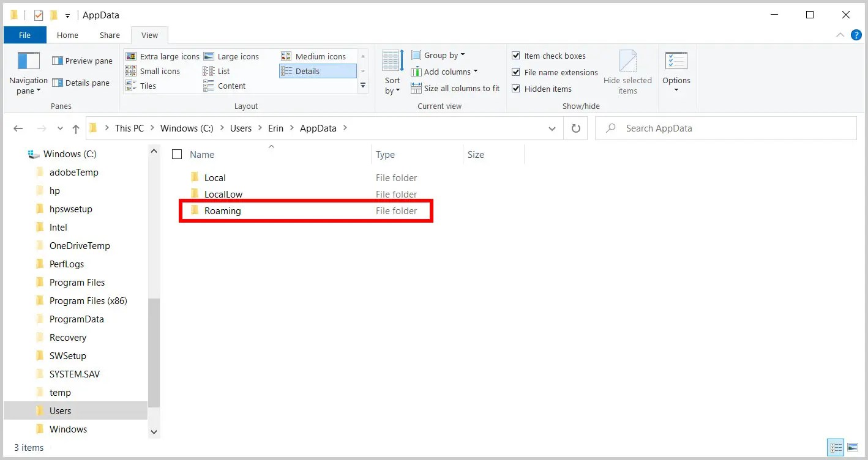Screen dimensions: 868x460
Task: Switch to the Home ribbon tab
Action: coord(67,35)
